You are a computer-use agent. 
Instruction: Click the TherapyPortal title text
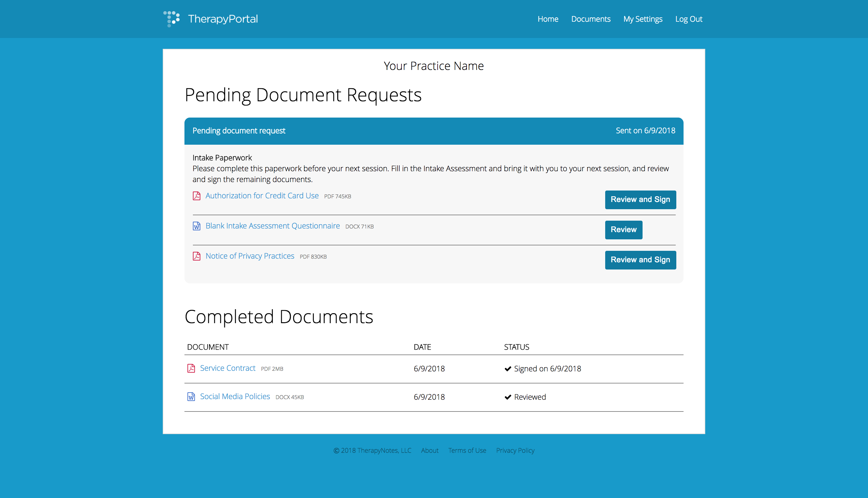tap(223, 19)
